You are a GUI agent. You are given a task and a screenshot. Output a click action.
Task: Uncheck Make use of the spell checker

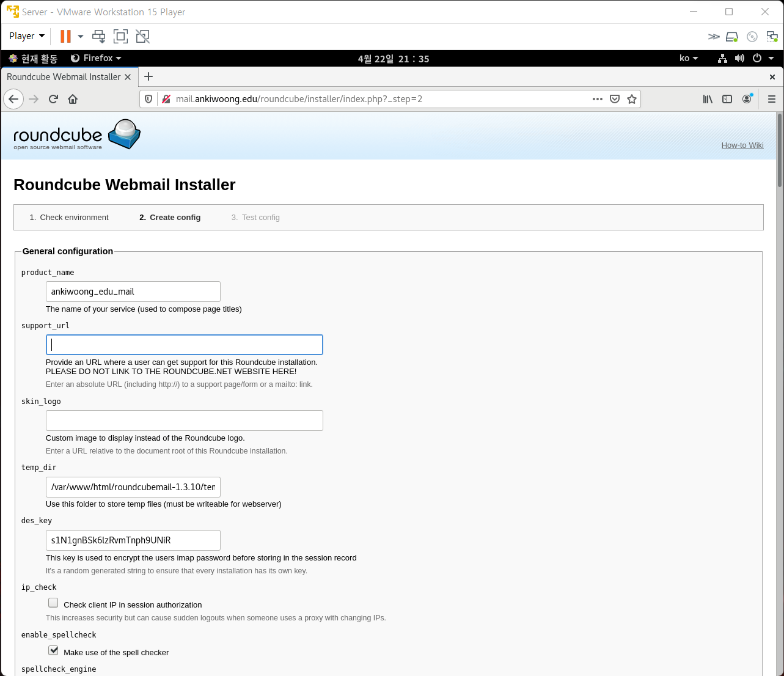53,650
